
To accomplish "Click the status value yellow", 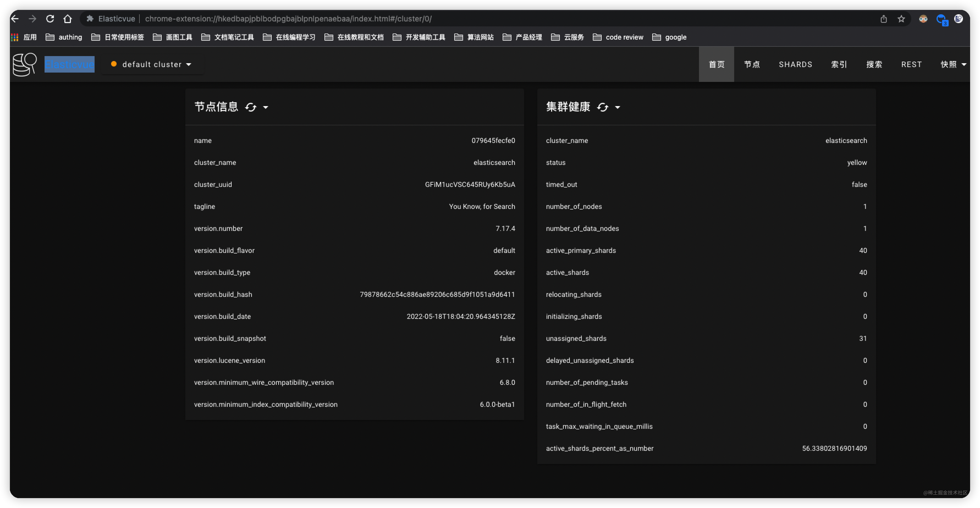I will 857,163.
